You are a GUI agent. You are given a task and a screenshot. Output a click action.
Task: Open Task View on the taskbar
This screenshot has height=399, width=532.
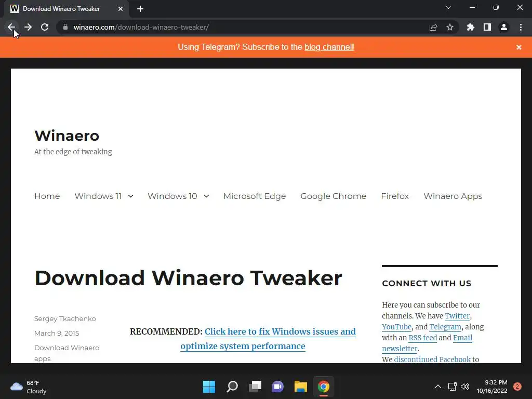click(x=255, y=387)
